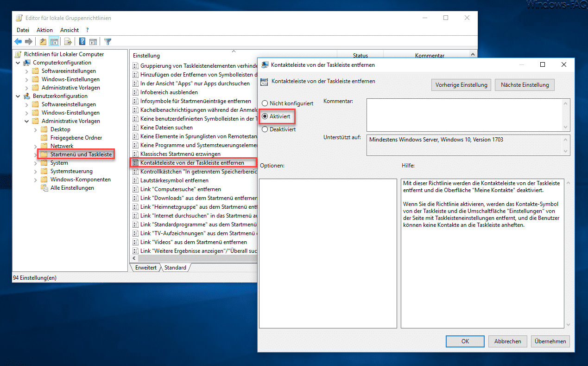Select the System folder in the tree
Screen dimensions: 588x366
point(59,163)
